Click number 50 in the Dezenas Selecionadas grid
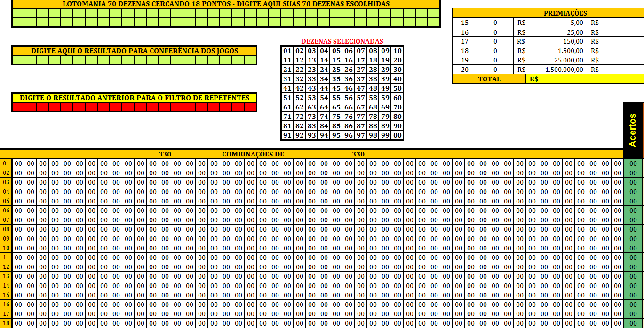The width and height of the screenshot is (644, 328). click(x=398, y=88)
